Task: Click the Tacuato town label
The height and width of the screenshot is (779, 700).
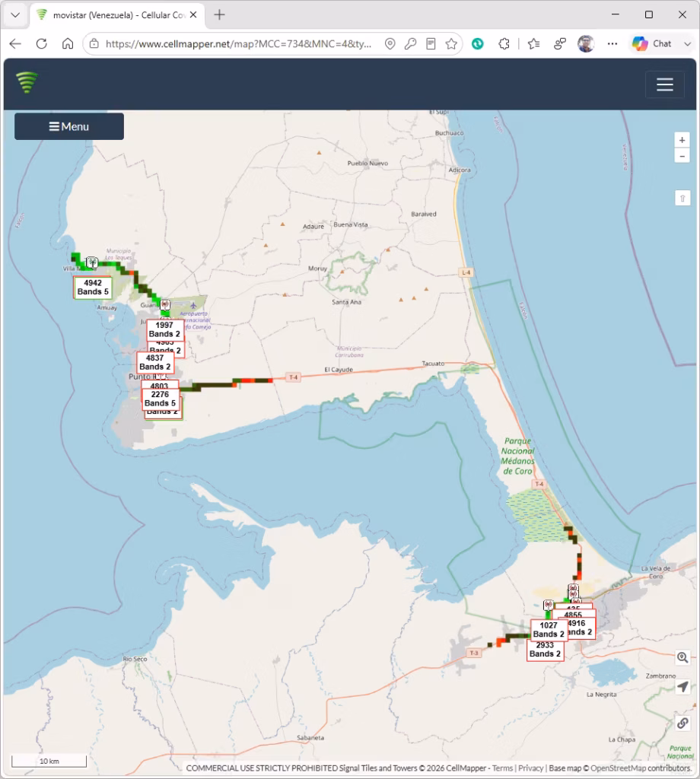Action: [x=433, y=364]
